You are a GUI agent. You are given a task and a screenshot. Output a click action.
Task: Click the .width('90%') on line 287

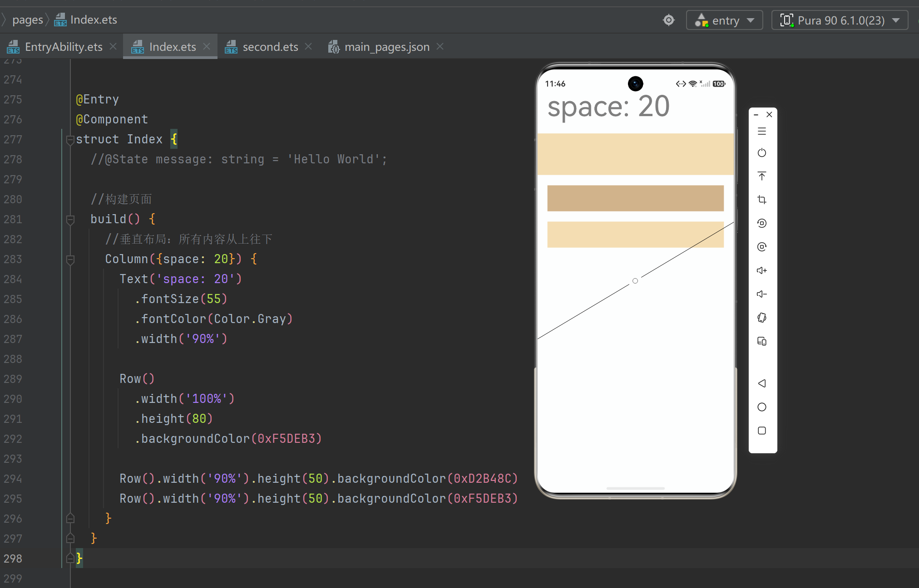pyautogui.click(x=181, y=339)
